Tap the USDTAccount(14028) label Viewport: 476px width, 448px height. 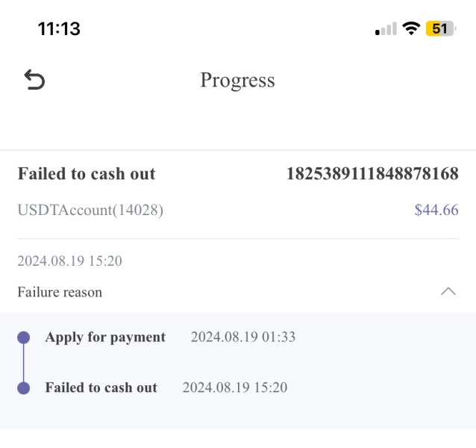point(90,210)
